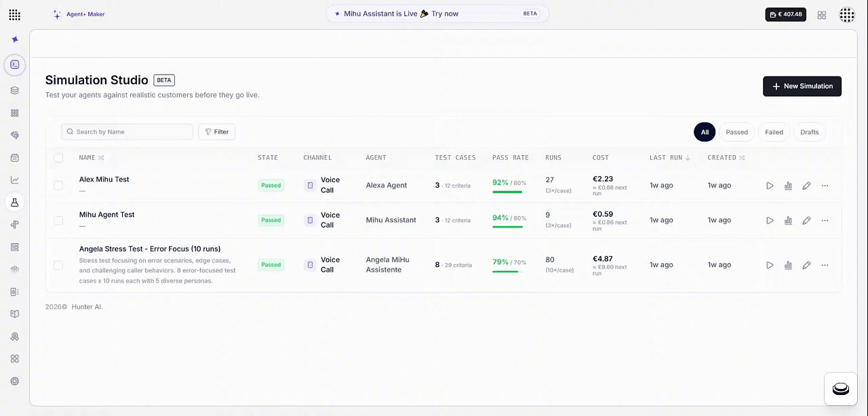Open the open book sidebar icon

15,314
